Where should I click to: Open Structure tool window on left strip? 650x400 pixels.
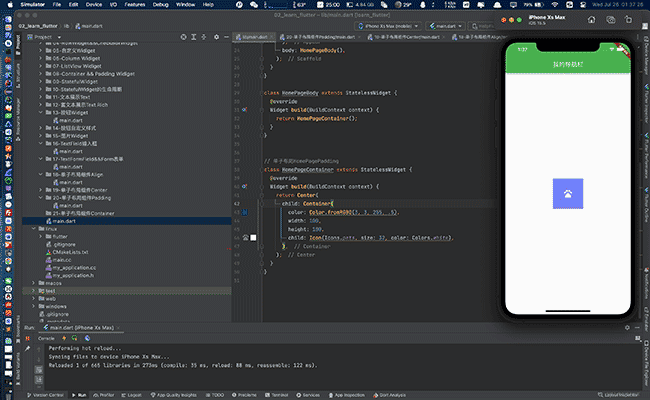(18, 75)
